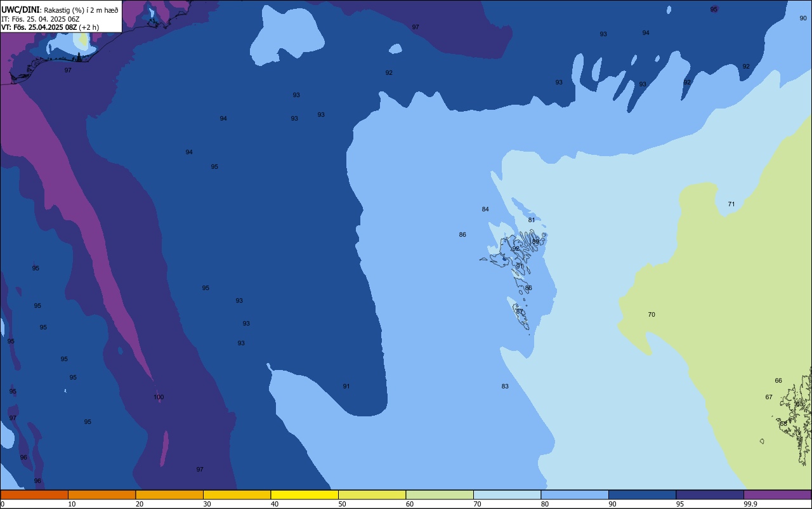This screenshot has height=509, width=812.
Task: Click the "100" humidity value on the map
Action: coord(159,397)
